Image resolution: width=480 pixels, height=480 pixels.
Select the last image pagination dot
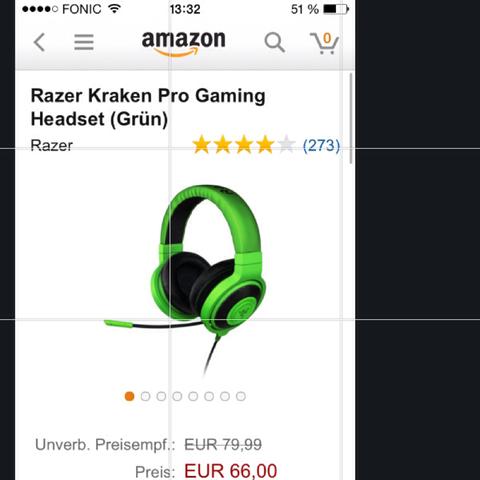(241, 396)
